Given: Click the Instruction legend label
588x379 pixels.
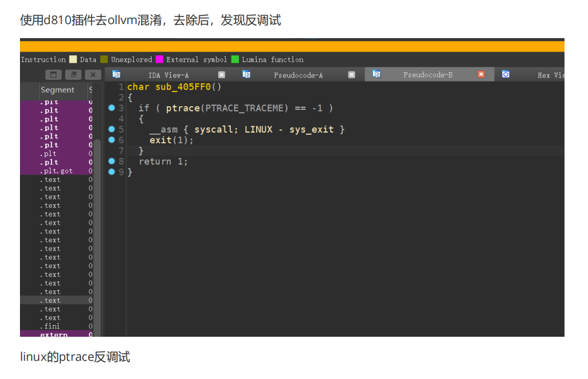Looking at the screenshot, I should (43, 59).
